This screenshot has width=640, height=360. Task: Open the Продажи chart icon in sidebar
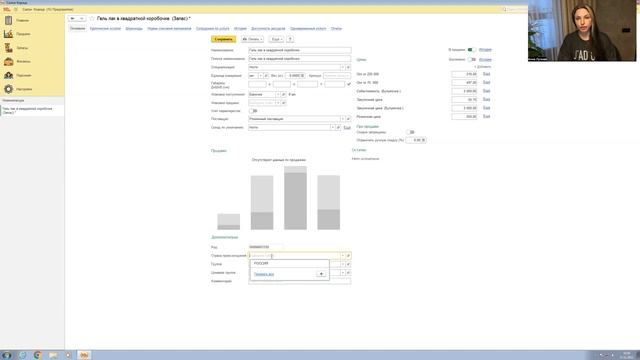coord(9,34)
